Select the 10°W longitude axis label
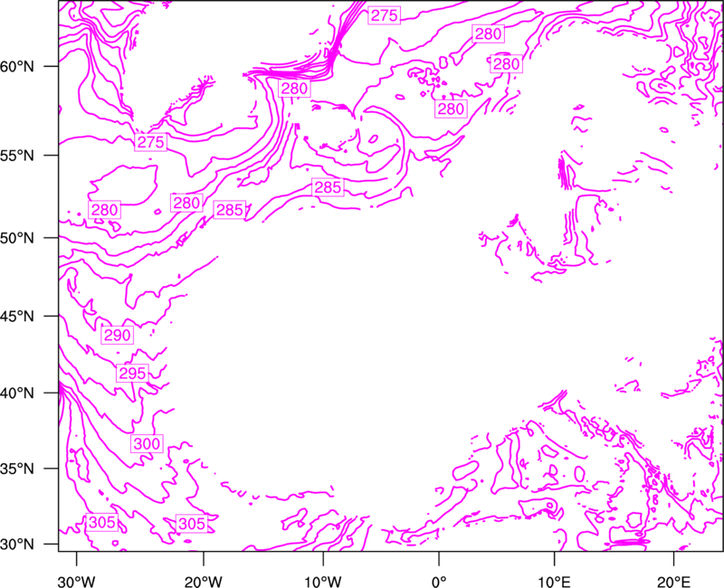The height and width of the screenshot is (588, 724). (322, 582)
